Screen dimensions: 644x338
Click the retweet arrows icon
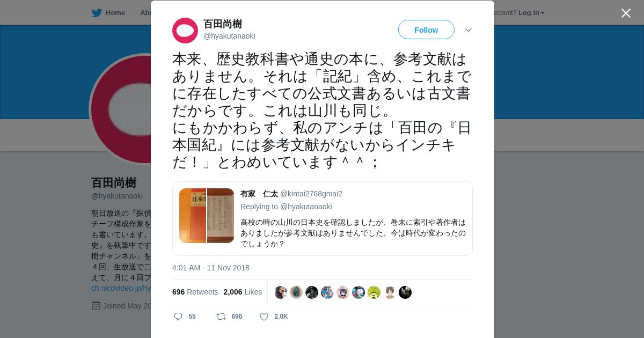(x=221, y=317)
